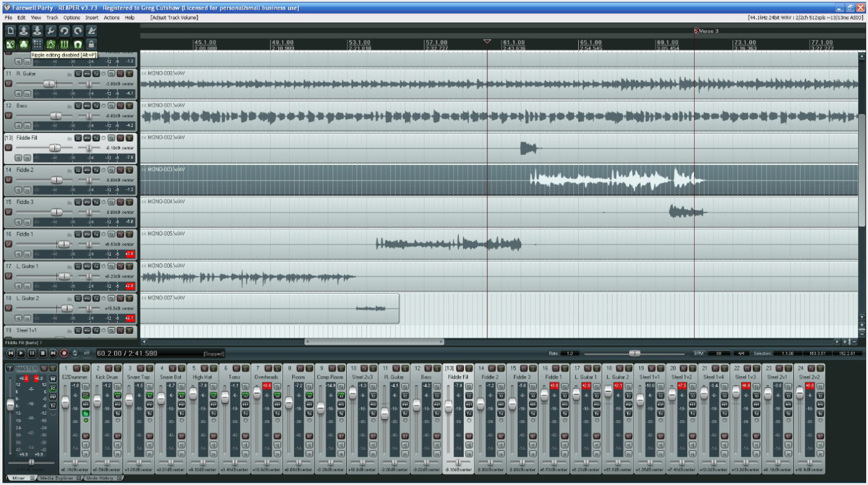Click the BPM label button

pyautogui.click(x=698, y=353)
